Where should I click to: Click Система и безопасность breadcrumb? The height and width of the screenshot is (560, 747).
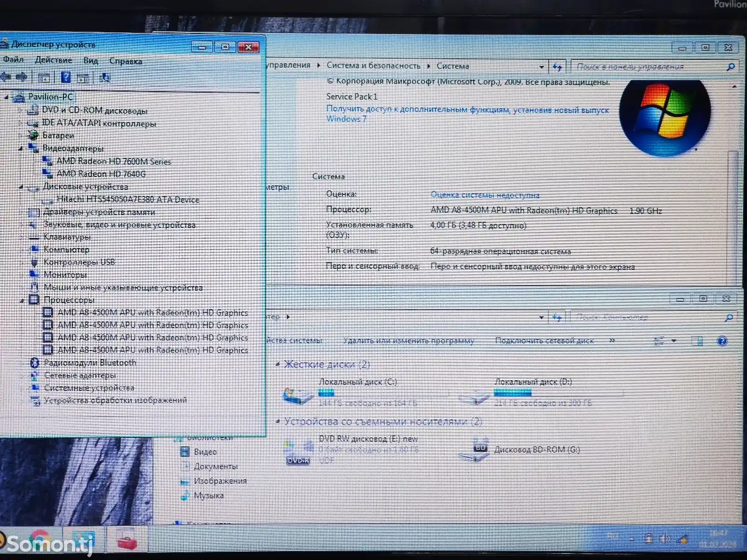click(373, 66)
